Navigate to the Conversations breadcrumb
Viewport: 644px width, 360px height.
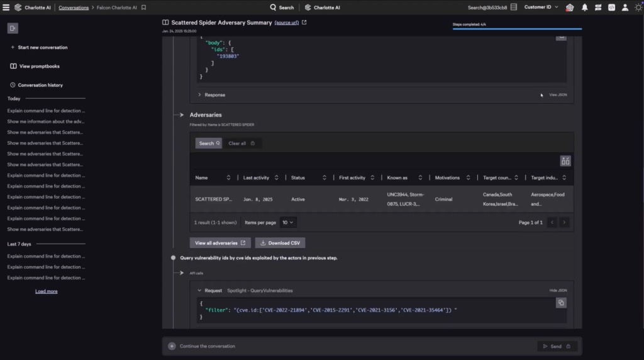pos(74,8)
